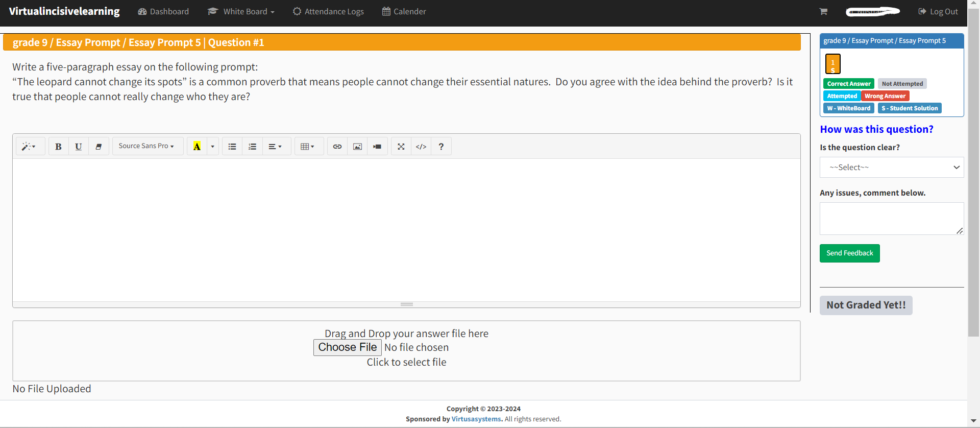Toggle underline formatting
Viewport: 980px width, 428px height.
pyautogui.click(x=79, y=147)
